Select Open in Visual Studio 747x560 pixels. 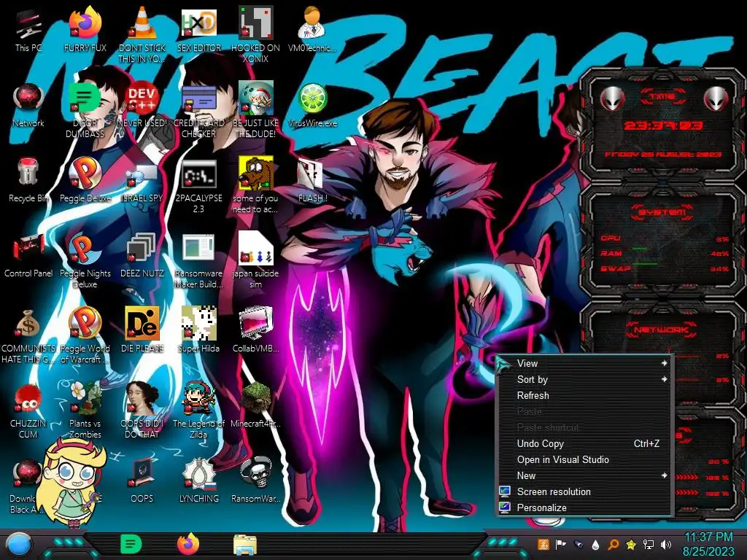[x=584, y=459]
